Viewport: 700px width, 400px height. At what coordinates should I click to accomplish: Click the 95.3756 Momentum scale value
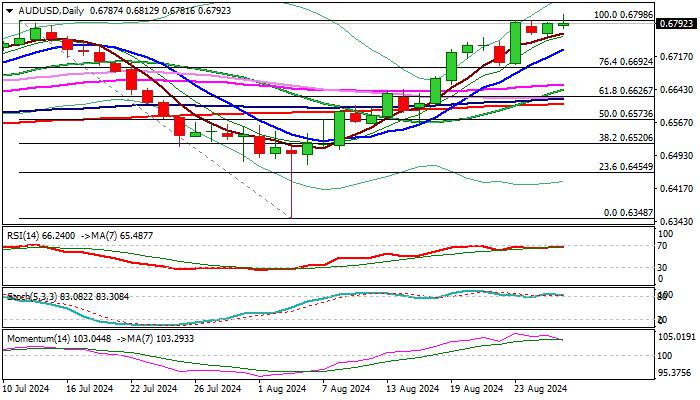675,372
